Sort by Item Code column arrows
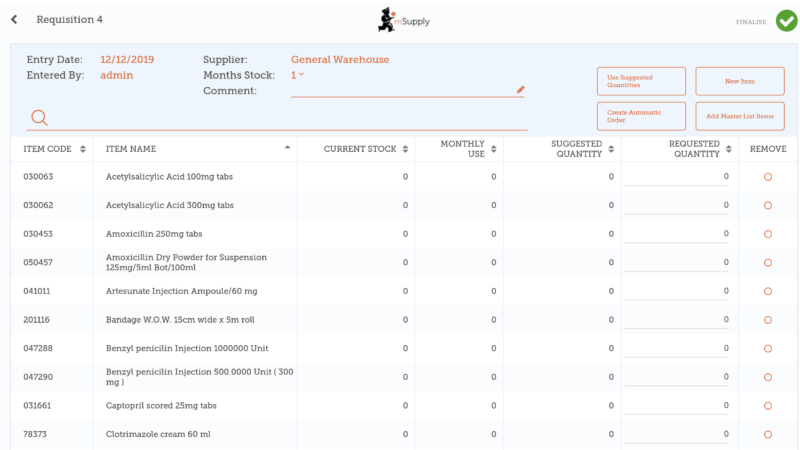This screenshot has height=450, width=800. click(82, 149)
